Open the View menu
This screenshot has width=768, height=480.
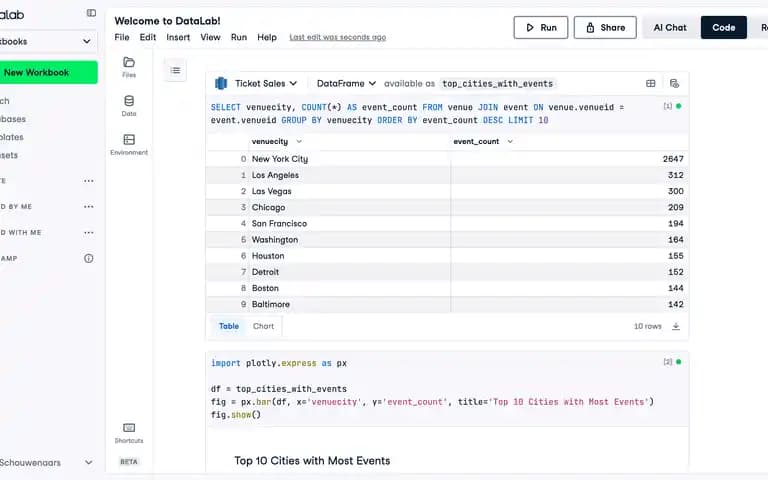[210, 37]
